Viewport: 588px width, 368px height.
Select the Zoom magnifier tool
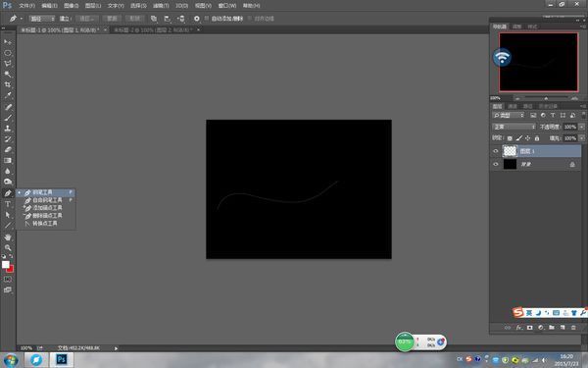point(8,248)
